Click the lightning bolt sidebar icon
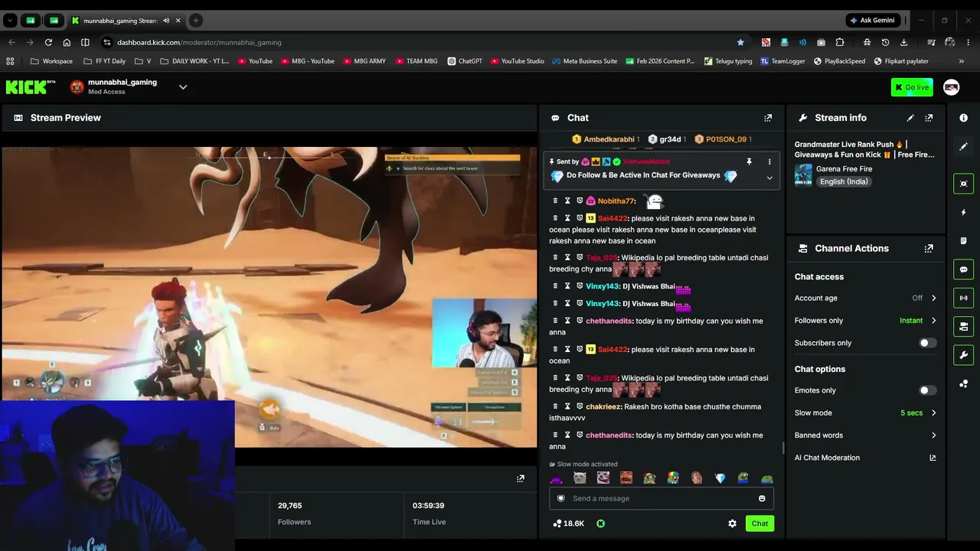 pyautogui.click(x=963, y=212)
